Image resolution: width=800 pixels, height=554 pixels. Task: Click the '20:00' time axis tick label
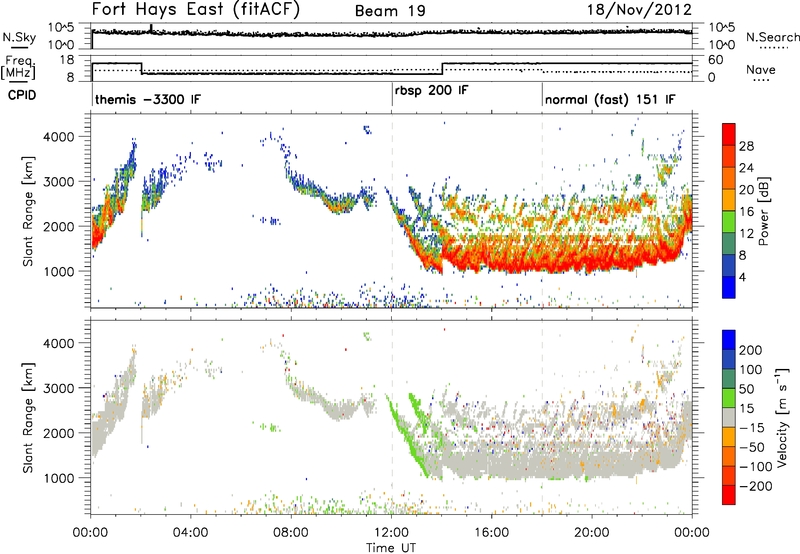tap(592, 532)
